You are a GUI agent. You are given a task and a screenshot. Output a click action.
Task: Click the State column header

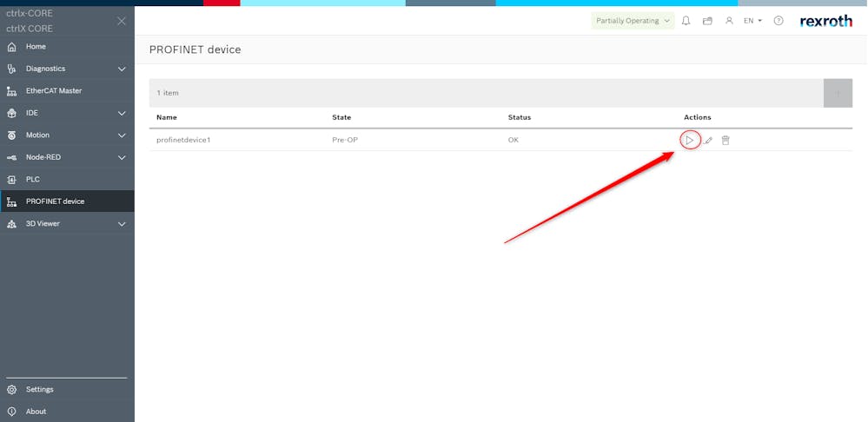pyautogui.click(x=341, y=117)
